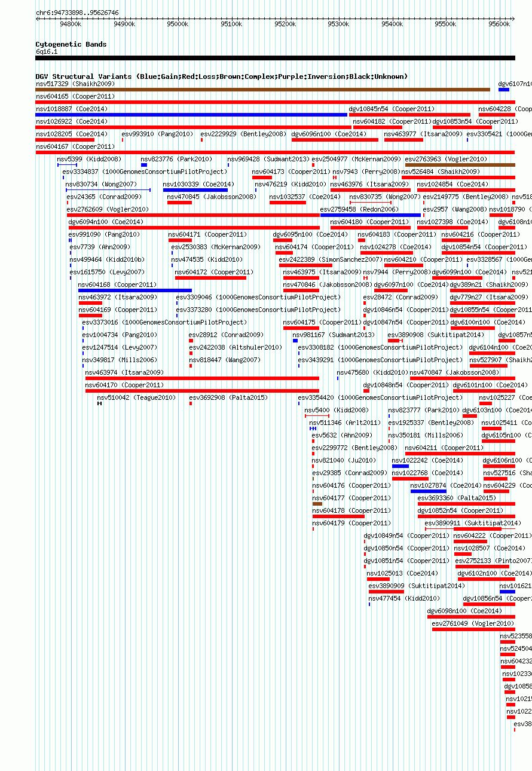
Task: Select esv3693360 (Palta2015) label
Action: click(457, 498)
